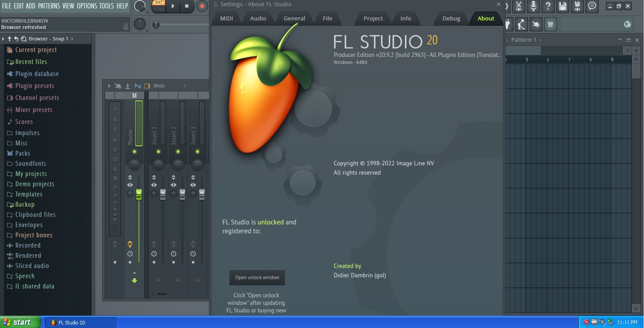This screenshot has height=328, width=644.
Task: Click the browser collapse up-arrow icon
Action: tap(9, 39)
